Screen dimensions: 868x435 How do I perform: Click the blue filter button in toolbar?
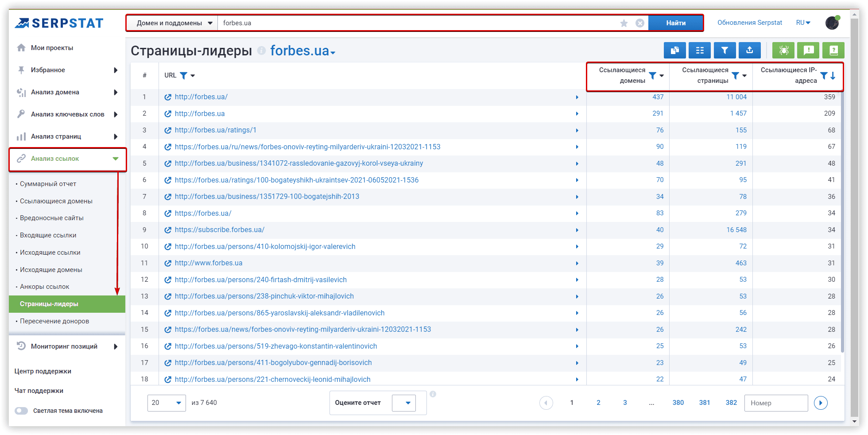(725, 50)
